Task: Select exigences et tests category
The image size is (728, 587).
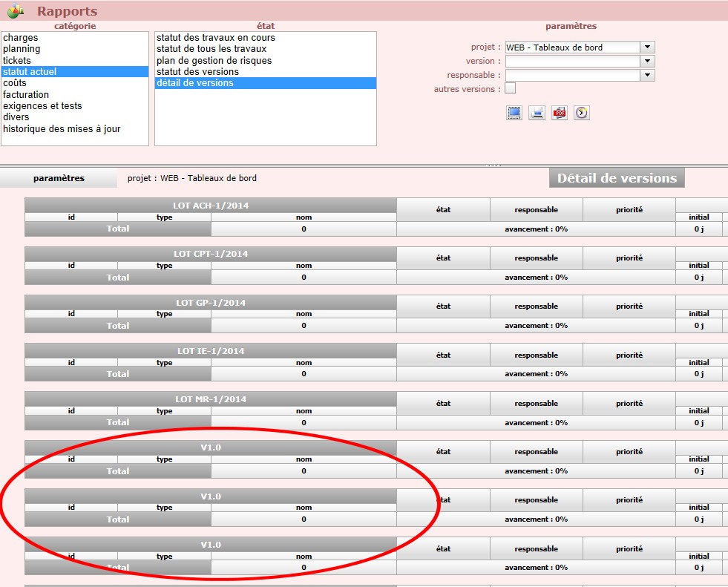Action: pyautogui.click(x=42, y=106)
